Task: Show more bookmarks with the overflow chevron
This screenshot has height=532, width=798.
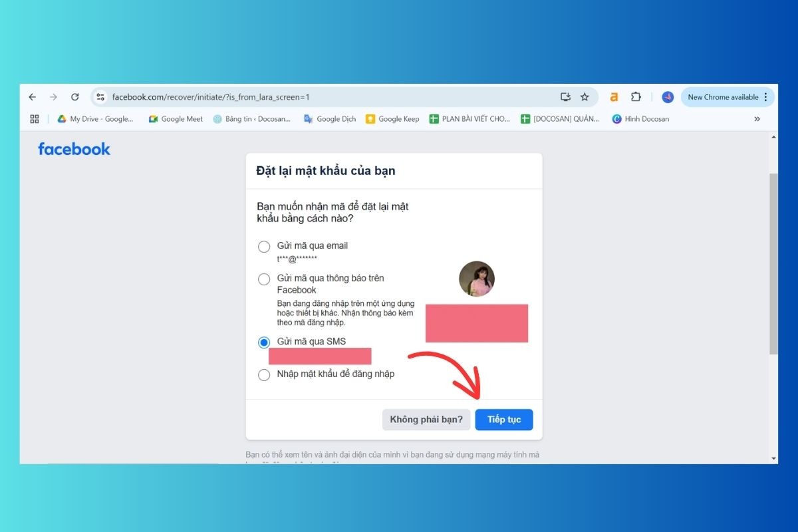Action: point(757,119)
